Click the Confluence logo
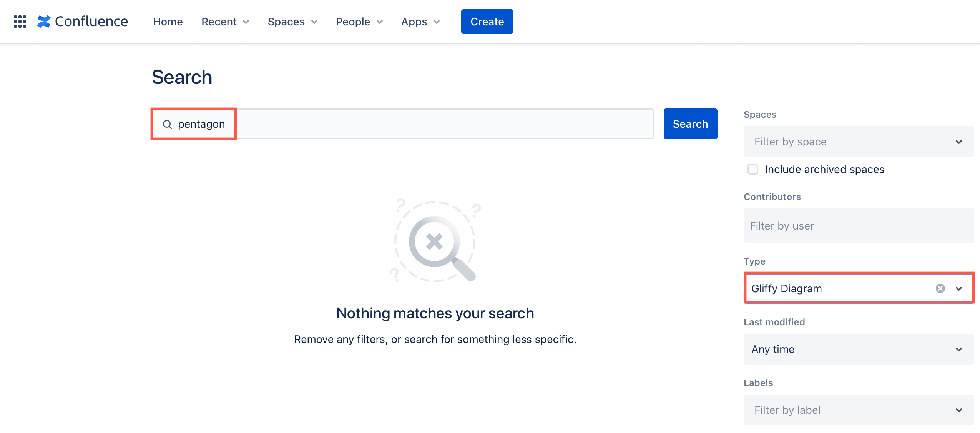The image size is (980, 433). tap(83, 22)
